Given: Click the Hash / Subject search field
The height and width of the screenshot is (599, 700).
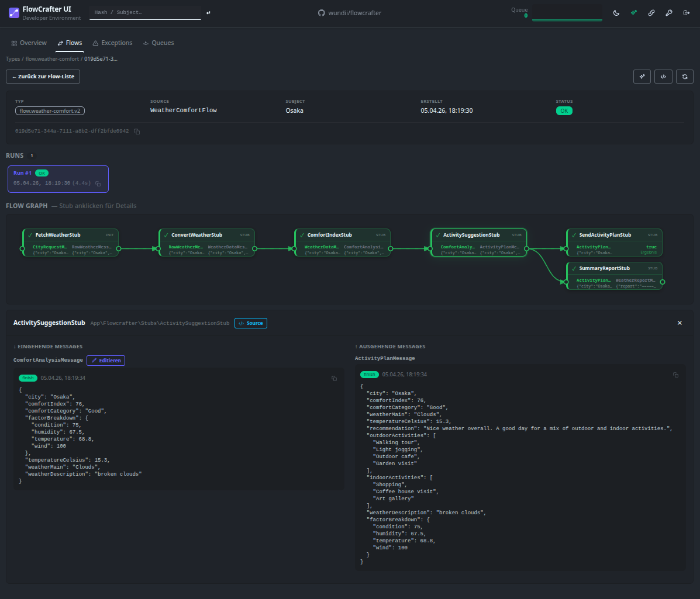Looking at the screenshot, I should coord(144,12).
